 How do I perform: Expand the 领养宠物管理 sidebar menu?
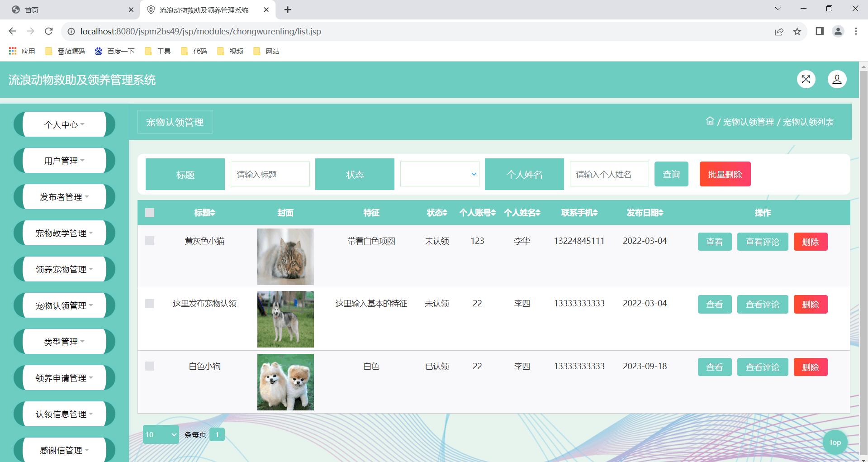pyautogui.click(x=64, y=269)
